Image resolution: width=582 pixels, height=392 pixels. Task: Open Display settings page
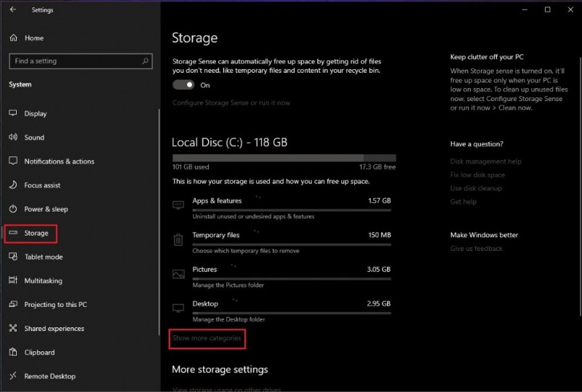[x=35, y=113]
